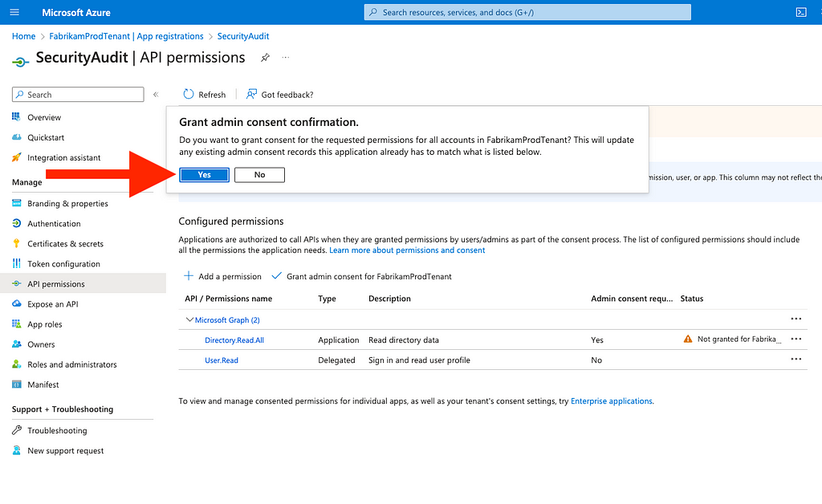
Task: Open Learn more about permissions and consent
Action: click(x=407, y=250)
